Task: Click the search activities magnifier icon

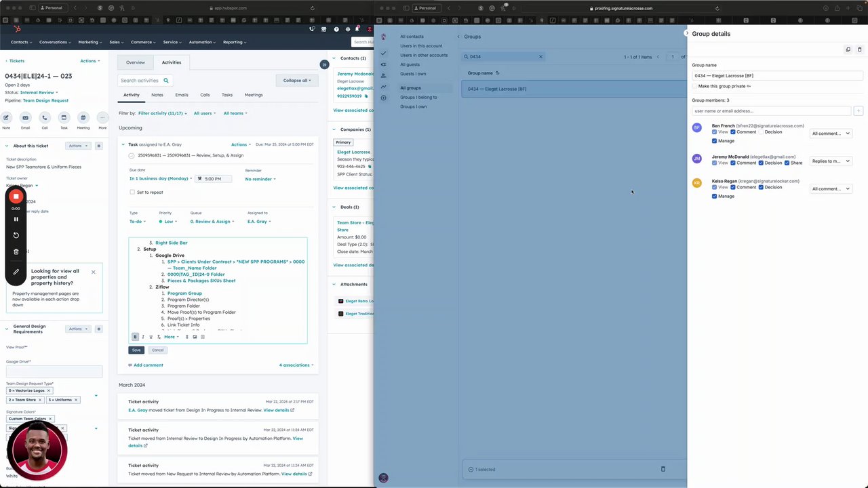Action: pos(165,81)
